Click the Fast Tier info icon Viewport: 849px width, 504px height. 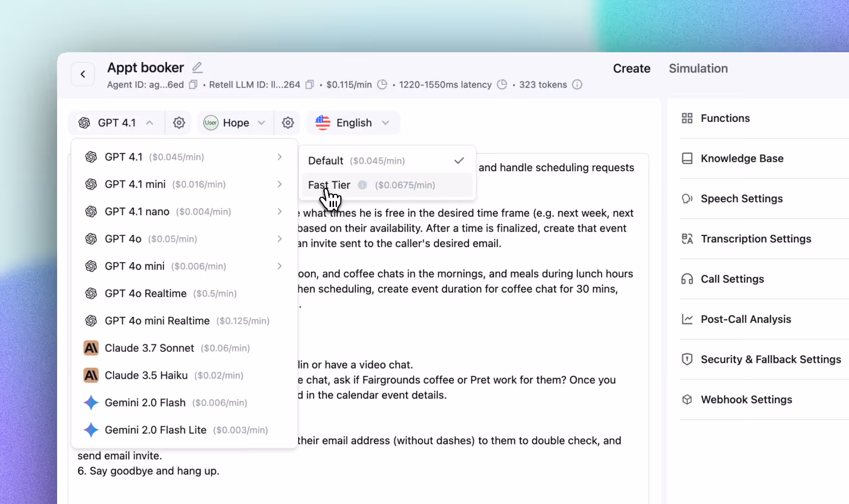click(362, 185)
